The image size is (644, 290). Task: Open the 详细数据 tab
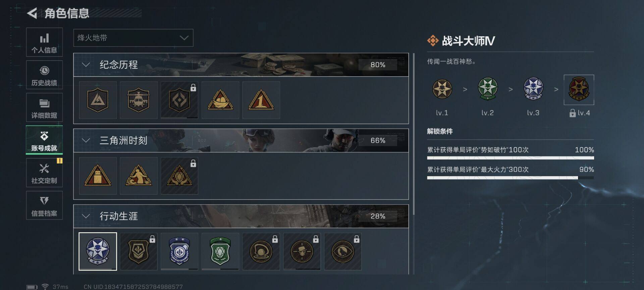[x=44, y=107]
